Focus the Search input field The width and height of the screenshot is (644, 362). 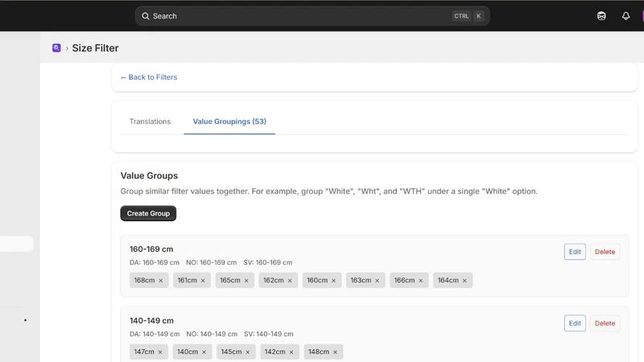[312, 16]
